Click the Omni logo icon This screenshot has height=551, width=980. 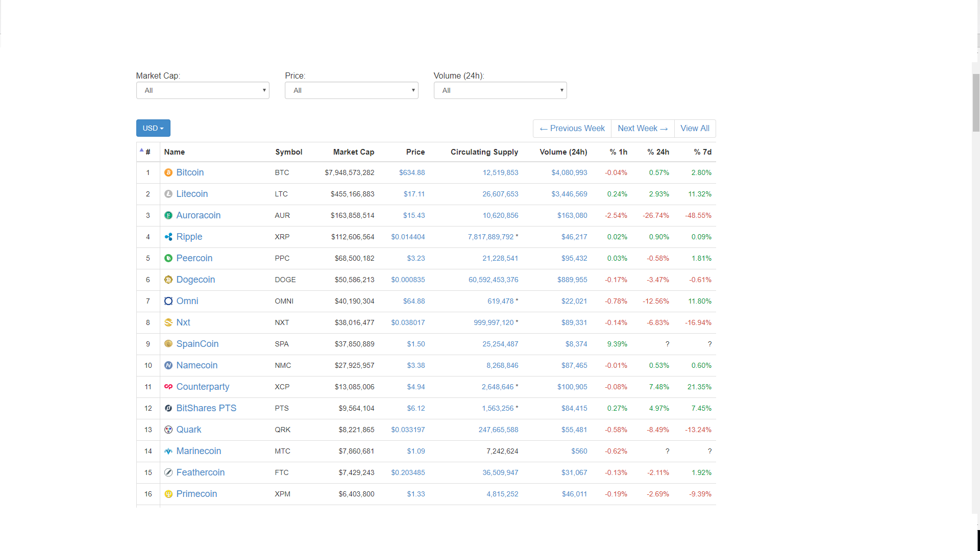(x=168, y=302)
